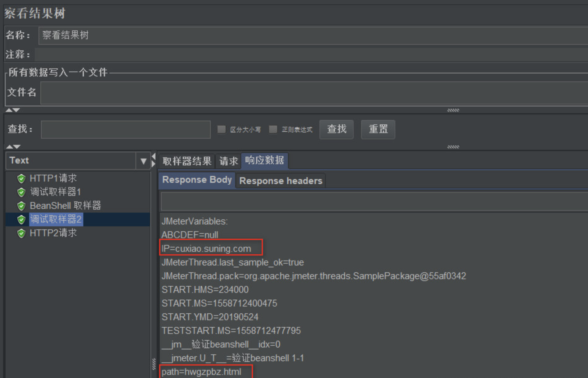Focus the 文件名 filename input field
588x378 pixels.
[314, 93]
